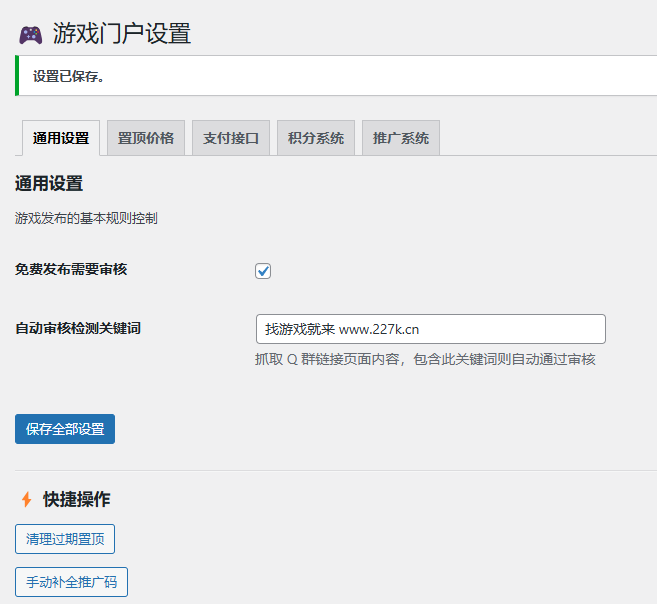Click the 保存全部设置 button
Viewport: 657px width, 604px height.
(x=65, y=429)
